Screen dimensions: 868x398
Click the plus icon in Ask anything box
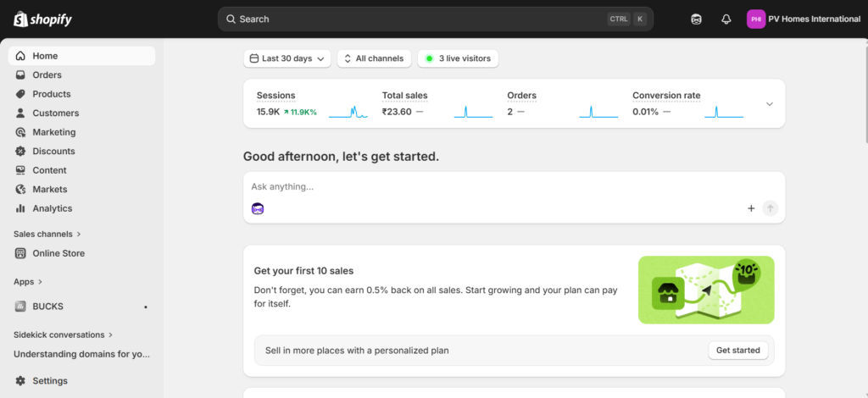750,208
